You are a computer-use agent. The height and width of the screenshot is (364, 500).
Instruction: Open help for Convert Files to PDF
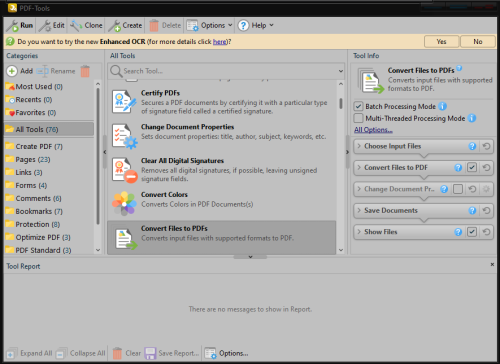[x=458, y=168]
